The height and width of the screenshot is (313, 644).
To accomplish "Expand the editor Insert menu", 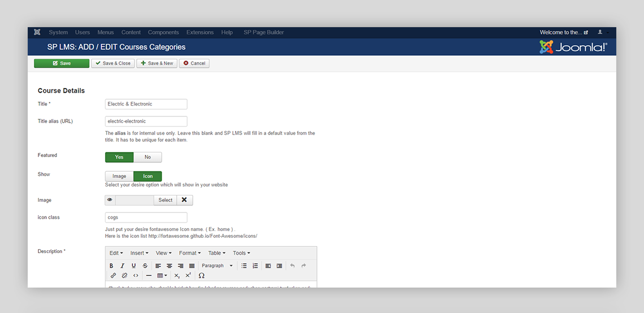I will [x=139, y=253].
